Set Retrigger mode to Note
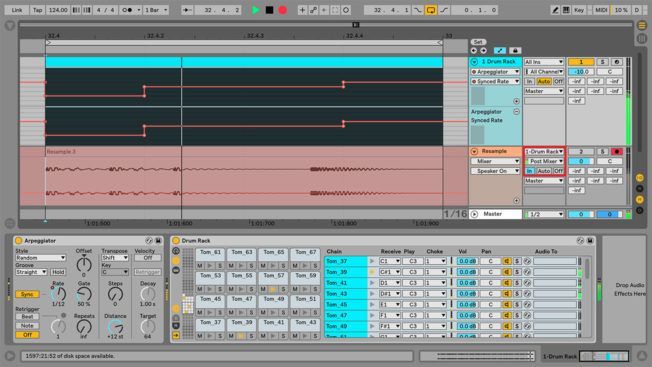Screen dimensions: 652x367 tap(27, 326)
